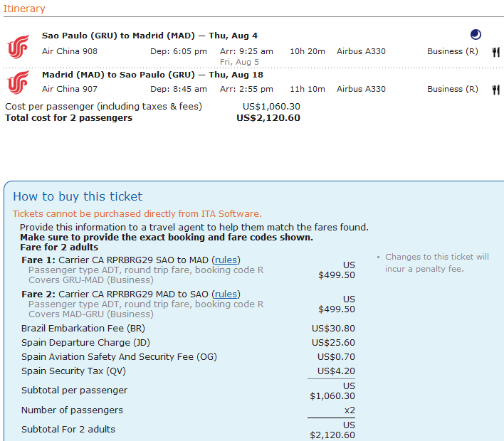Click the Fri, Aug 5 arrival date note
The width and height of the screenshot is (504, 441).
point(238,62)
